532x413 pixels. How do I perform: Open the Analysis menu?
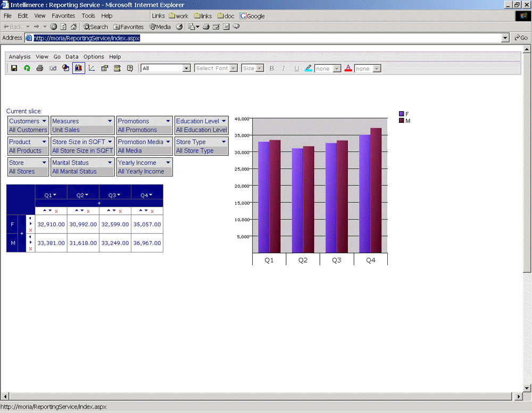[20, 57]
